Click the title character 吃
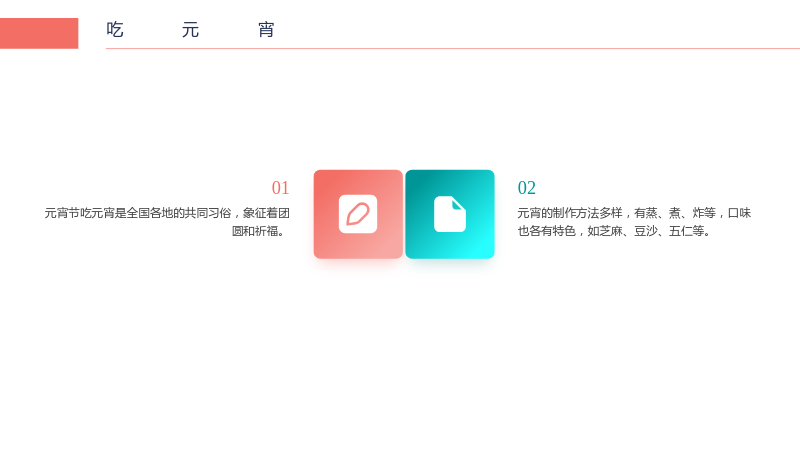Image resolution: width=800 pixels, height=450 pixels. pos(115,30)
